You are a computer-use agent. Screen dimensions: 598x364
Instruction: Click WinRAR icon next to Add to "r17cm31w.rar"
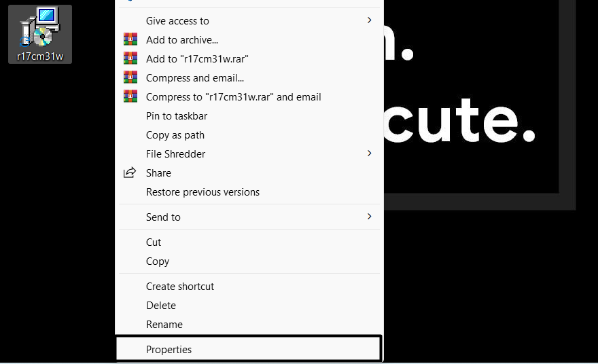point(130,59)
